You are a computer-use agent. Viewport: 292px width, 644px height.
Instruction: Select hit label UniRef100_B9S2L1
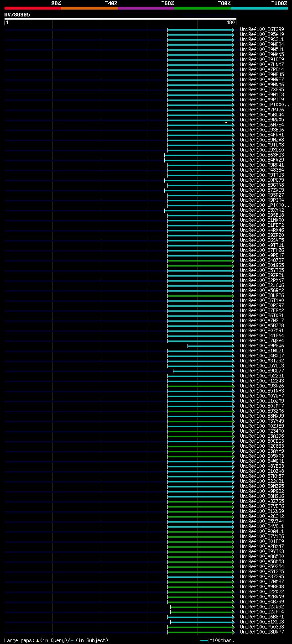[x=262, y=39]
